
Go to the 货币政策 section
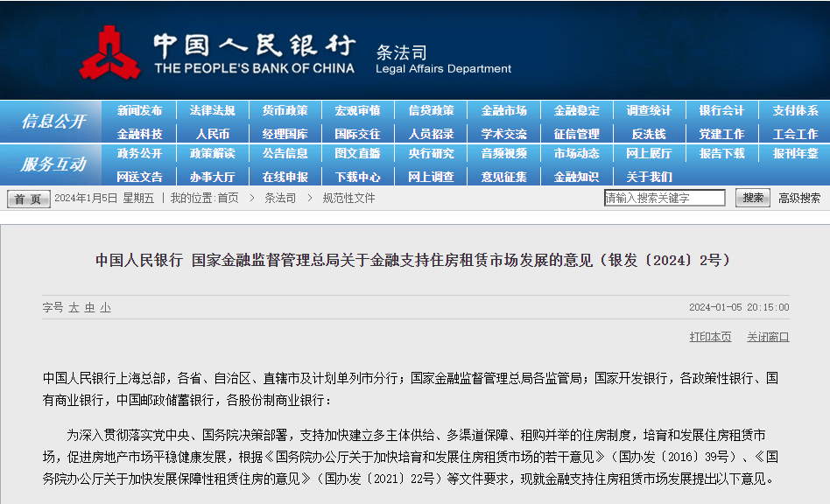tap(285, 111)
